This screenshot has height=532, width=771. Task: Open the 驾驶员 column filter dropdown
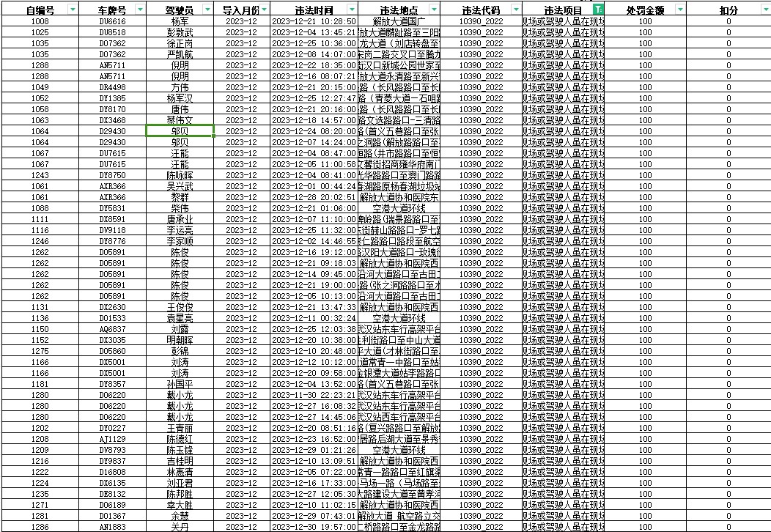click(x=207, y=10)
